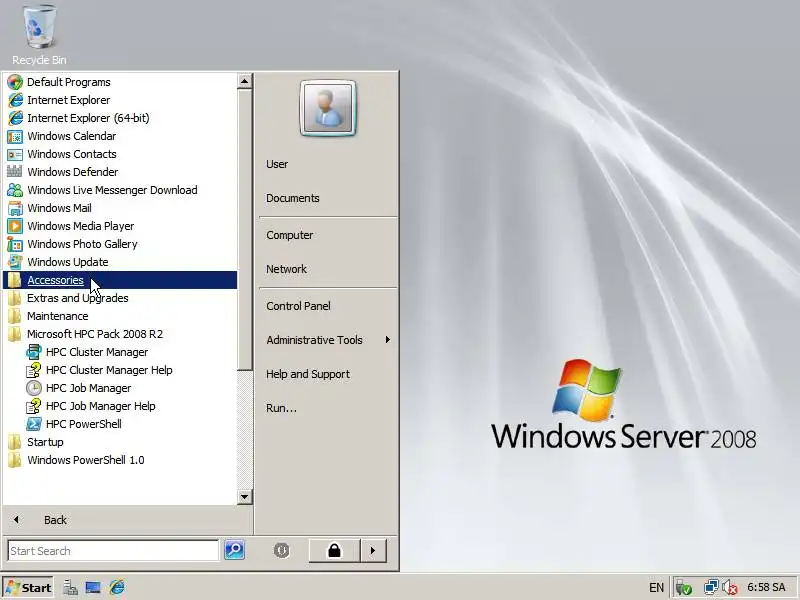Click the Start button

pos(28,588)
